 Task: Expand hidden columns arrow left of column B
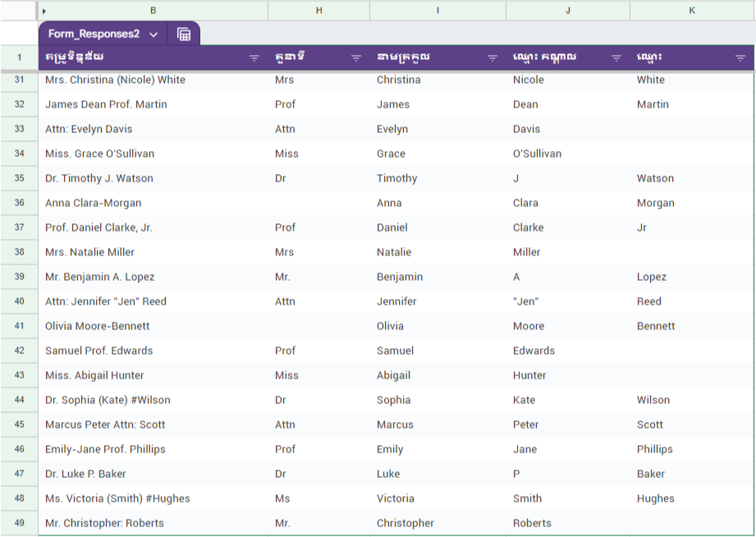(x=44, y=11)
